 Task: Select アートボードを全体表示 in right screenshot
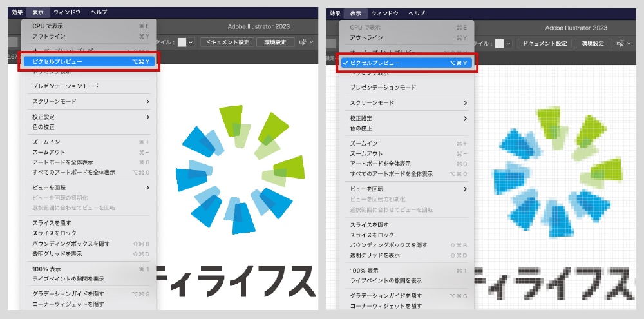click(406, 164)
